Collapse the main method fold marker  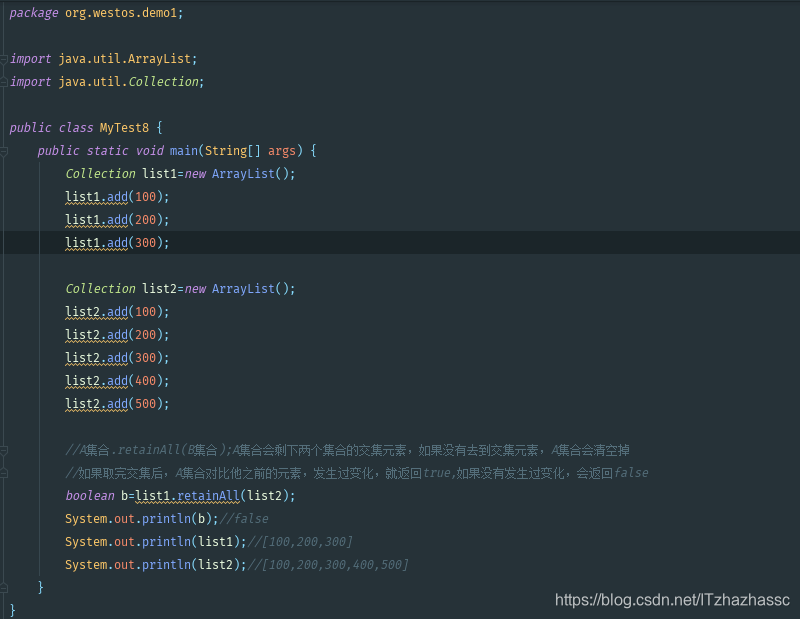pos(4,151)
